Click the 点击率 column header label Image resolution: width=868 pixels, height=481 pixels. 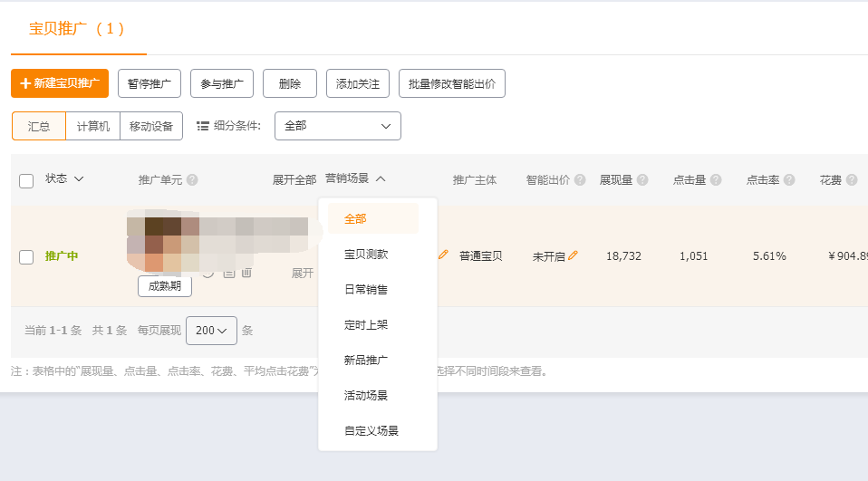point(763,180)
